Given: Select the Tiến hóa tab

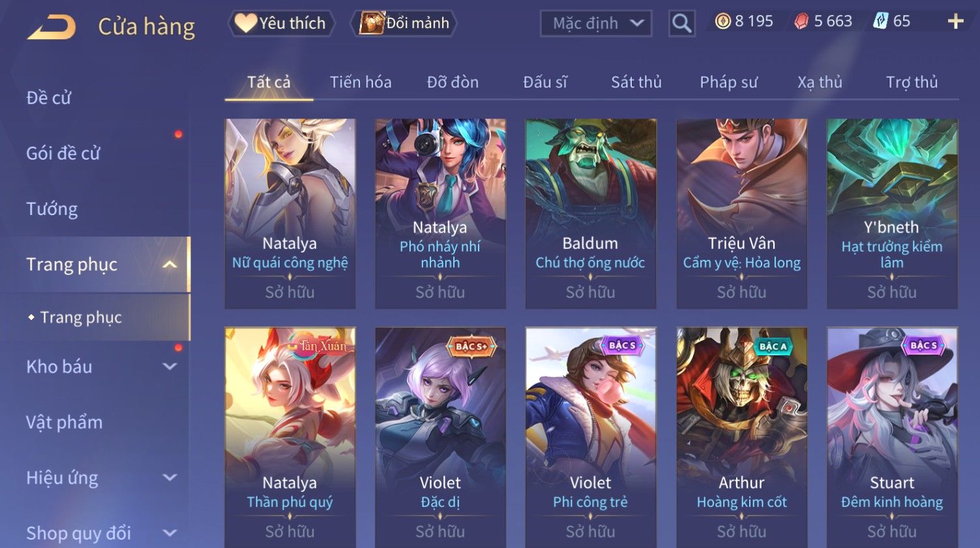Looking at the screenshot, I should tap(361, 82).
